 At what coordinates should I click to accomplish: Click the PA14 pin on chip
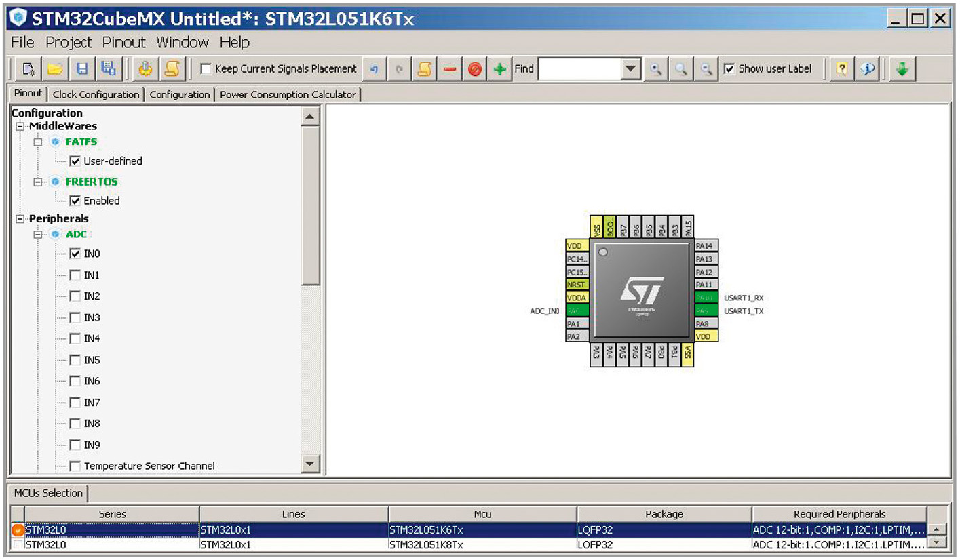point(706,246)
